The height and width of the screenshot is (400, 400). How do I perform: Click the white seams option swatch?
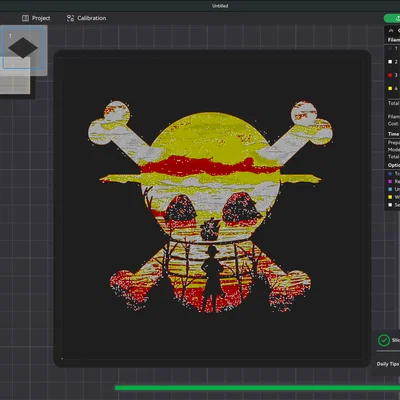[390, 205]
